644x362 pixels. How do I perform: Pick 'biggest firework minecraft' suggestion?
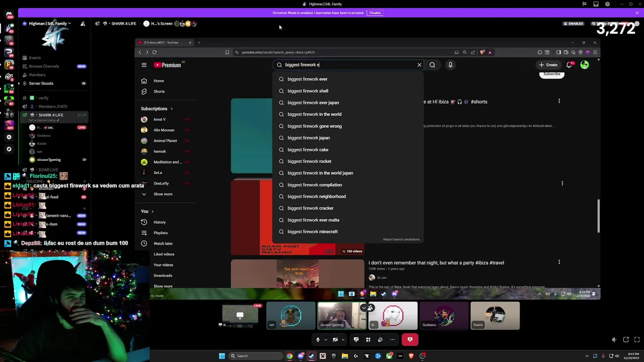(x=348, y=232)
